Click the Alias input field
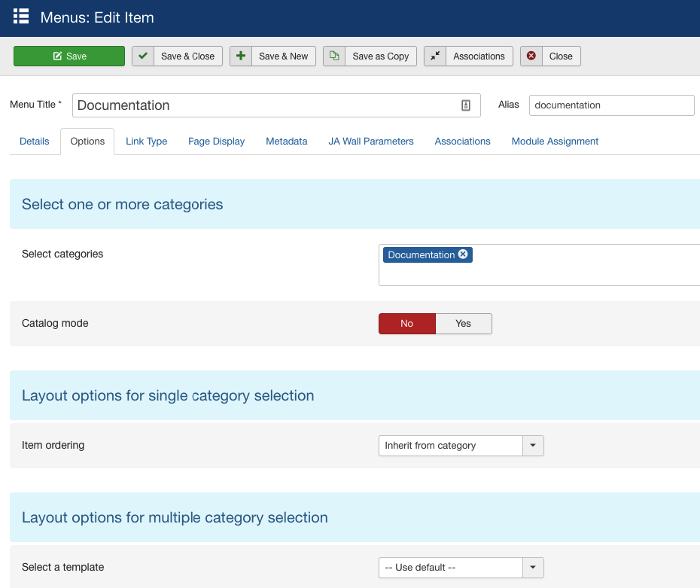 (611, 105)
